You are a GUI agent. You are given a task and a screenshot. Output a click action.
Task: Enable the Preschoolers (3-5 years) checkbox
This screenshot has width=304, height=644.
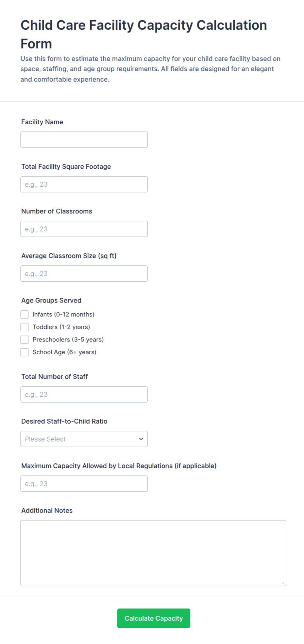[x=25, y=339]
